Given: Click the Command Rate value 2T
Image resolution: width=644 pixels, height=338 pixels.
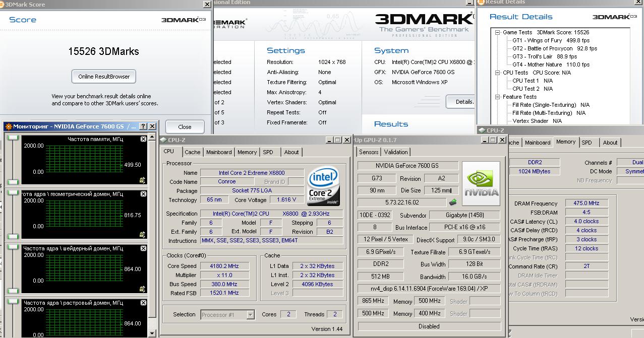Looking at the screenshot, I should (587, 266).
